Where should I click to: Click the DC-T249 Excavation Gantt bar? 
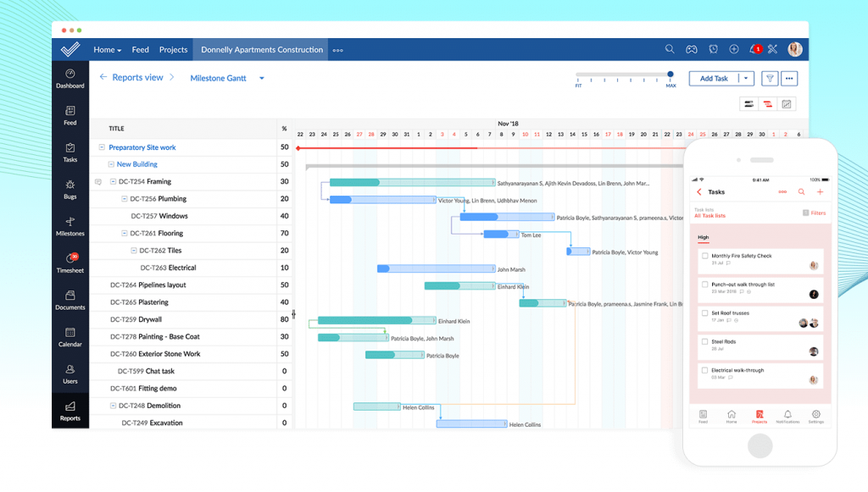(471, 424)
